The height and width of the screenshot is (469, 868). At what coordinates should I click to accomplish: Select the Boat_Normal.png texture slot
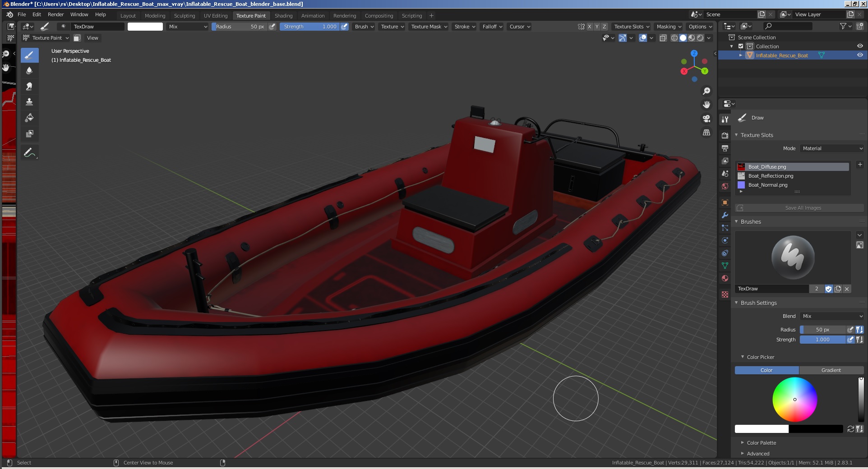(792, 185)
